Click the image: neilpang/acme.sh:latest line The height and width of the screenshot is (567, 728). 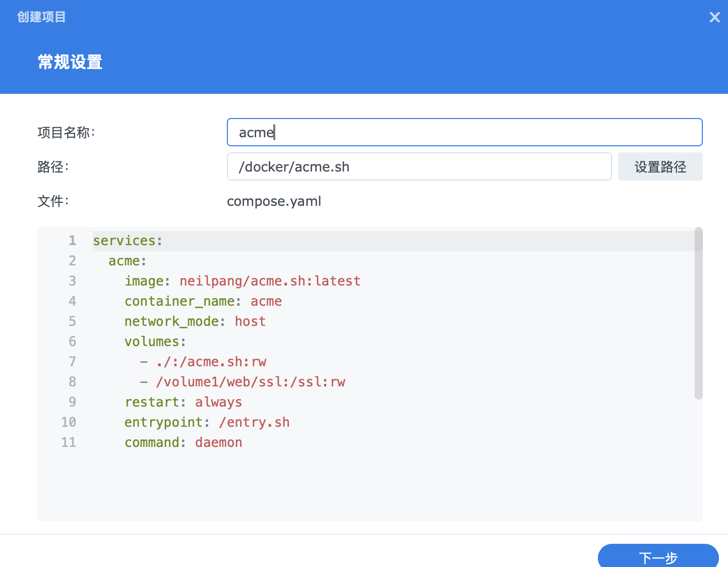click(x=242, y=281)
